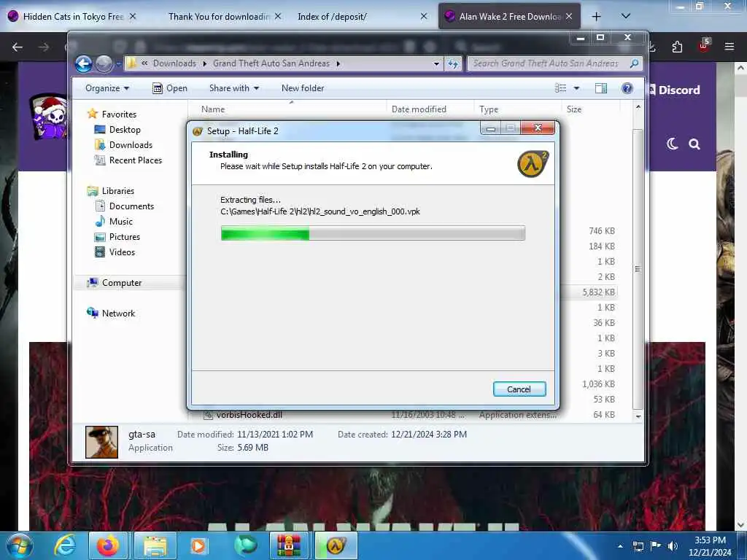This screenshot has width=747, height=560.
Task: Click the Half-Life 2 installation progress bar
Action: pyautogui.click(x=373, y=233)
